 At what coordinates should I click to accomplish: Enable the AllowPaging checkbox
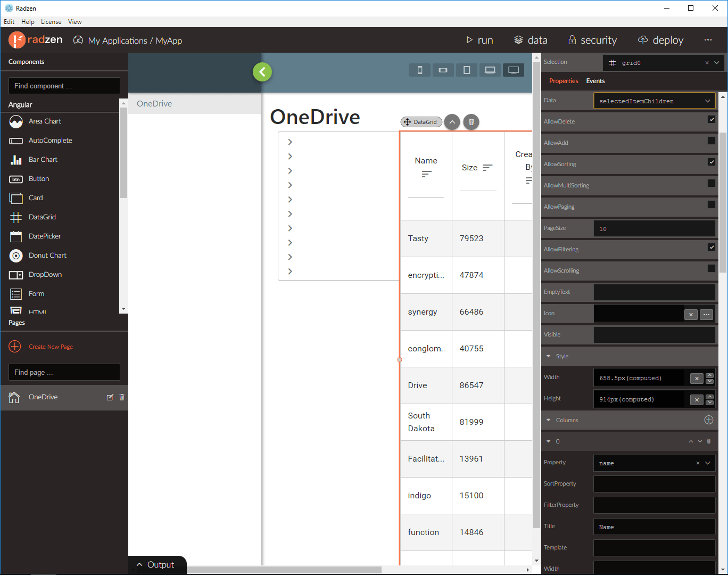coord(711,205)
